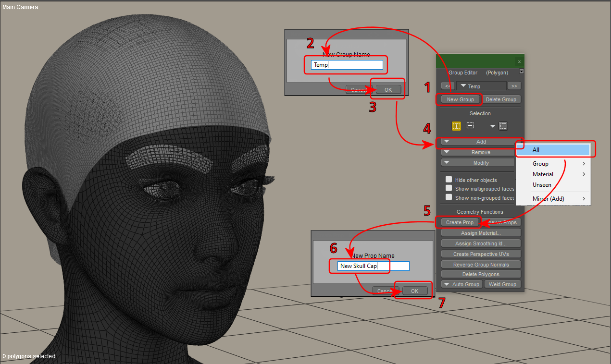Open selection mode dropdown arrow
Image resolution: width=611 pixels, height=364 pixels.
point(492,126)
